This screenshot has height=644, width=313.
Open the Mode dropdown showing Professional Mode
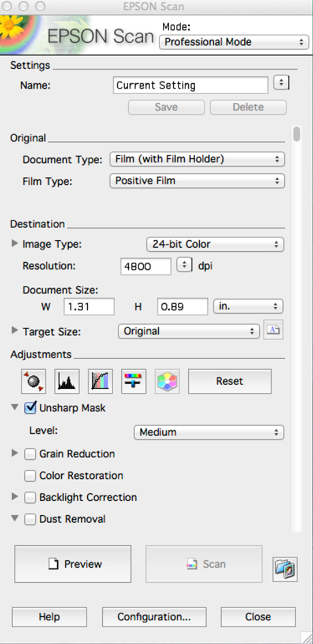coord(234,42)
